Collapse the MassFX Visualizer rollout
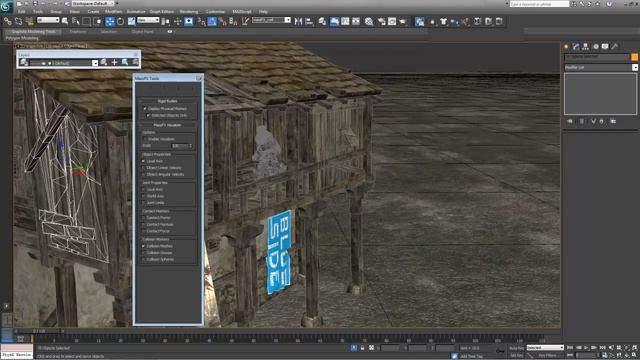This screenshot has width=640, height=360. [x=167, y=125]
